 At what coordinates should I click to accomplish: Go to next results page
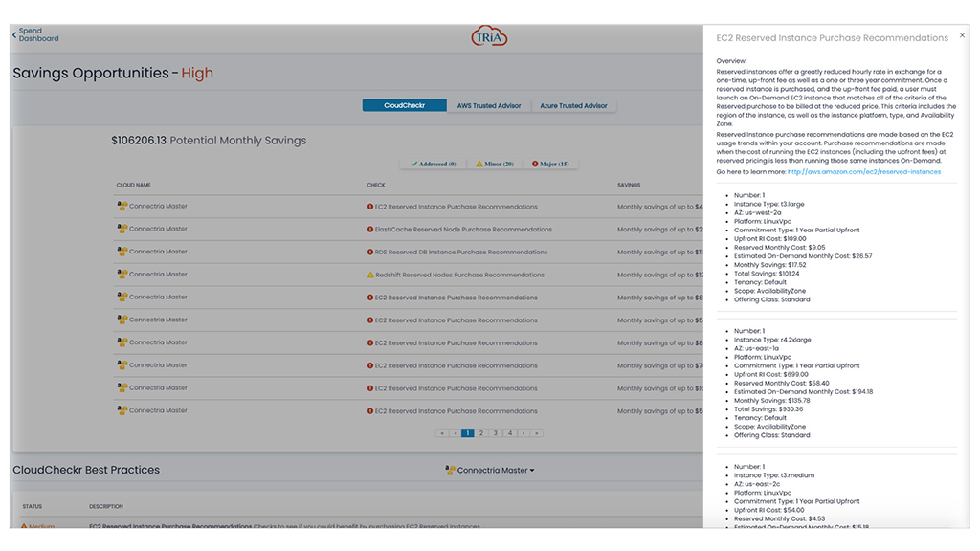[x=523, y=433]
